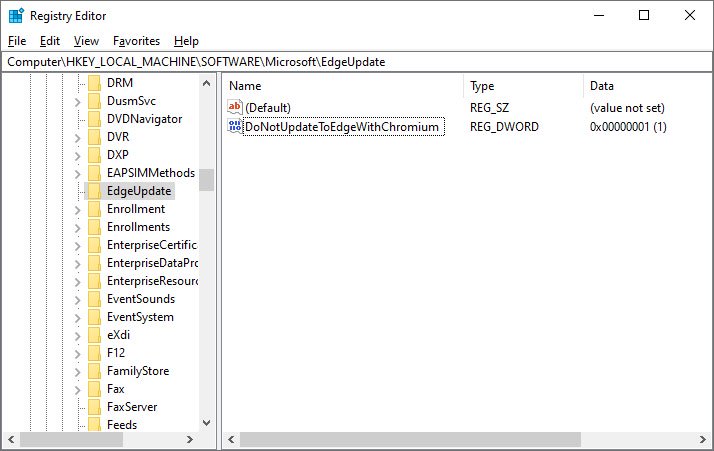
Task: Click the DXP folder icon
Action: [x=94, y=155]
